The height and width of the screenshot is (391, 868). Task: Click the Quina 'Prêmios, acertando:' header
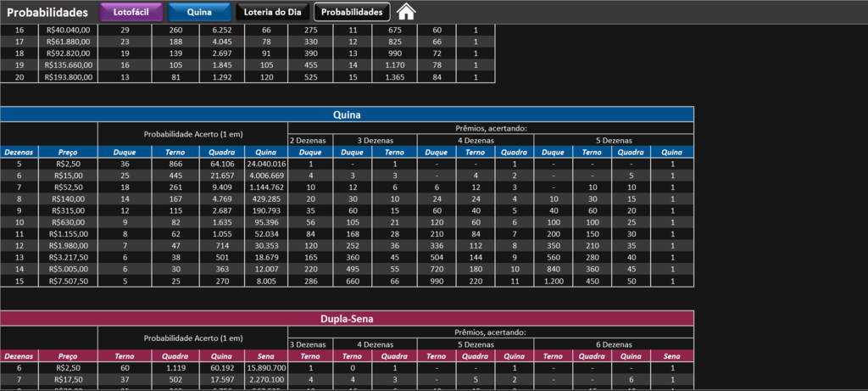pos(491,128)
